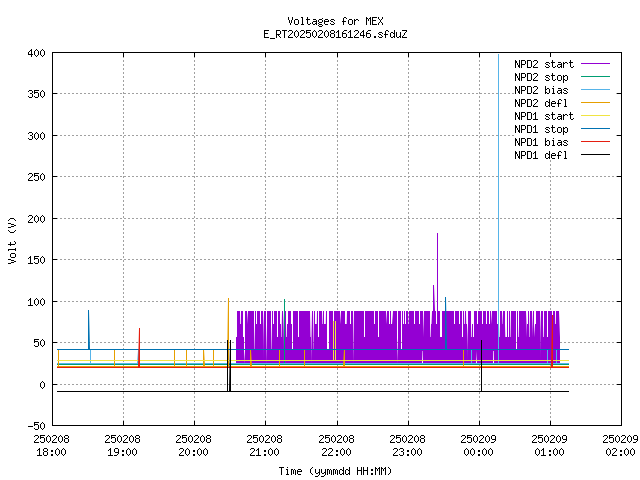This screenshot has height=480, width=640.
Task: Click the 'Volt (V)' y-axis label
Action: pyautogui.click(x=13, y=240)
